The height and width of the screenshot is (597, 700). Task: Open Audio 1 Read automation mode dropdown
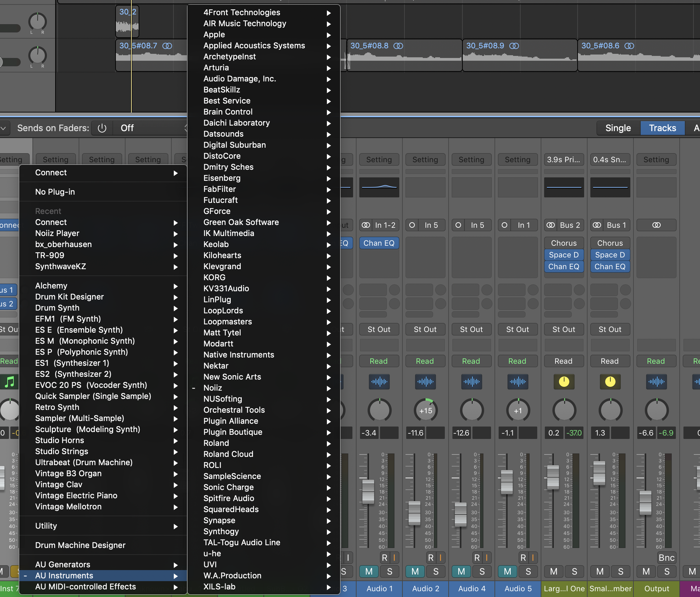[x=379, y=361]
